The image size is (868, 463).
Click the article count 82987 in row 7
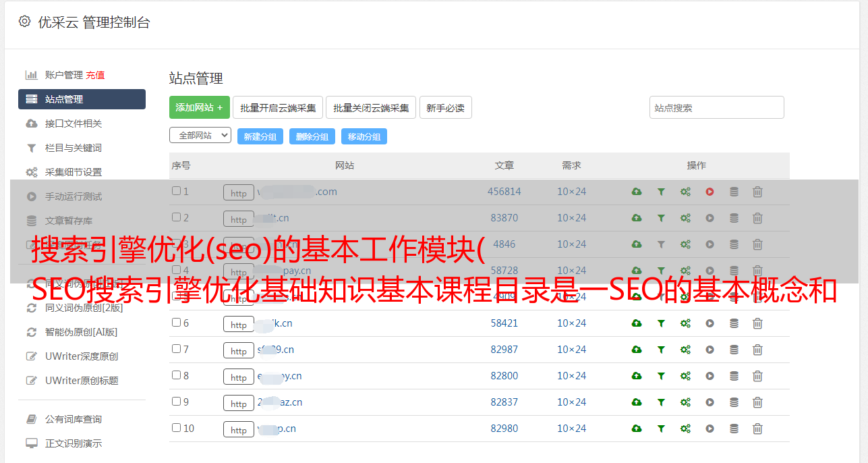click(x=504, y=350)
